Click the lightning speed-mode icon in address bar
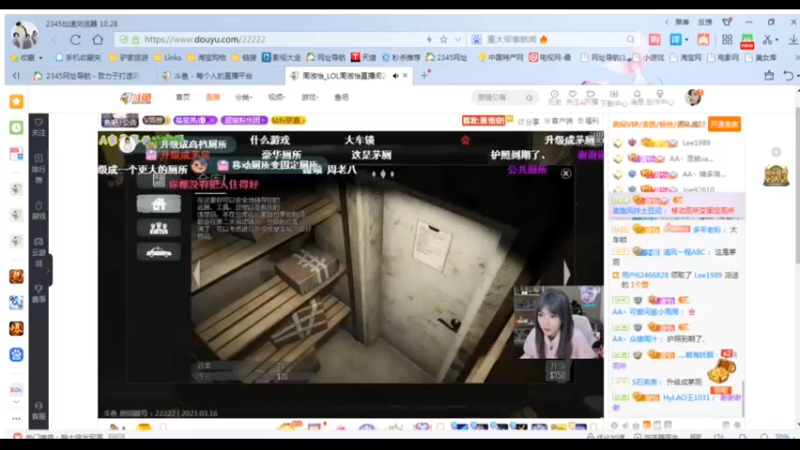Image resolution: width=800 pixels, height=450 pixels. click(429, 39)
